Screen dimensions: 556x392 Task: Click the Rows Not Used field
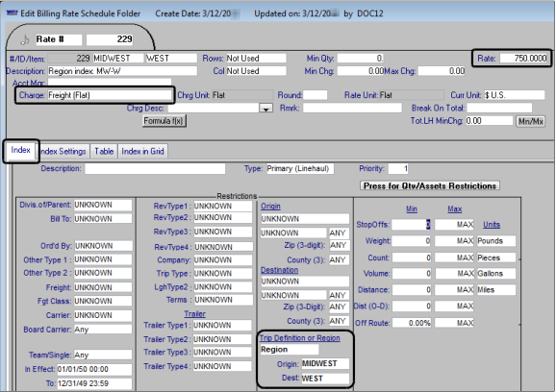[256, 58]
